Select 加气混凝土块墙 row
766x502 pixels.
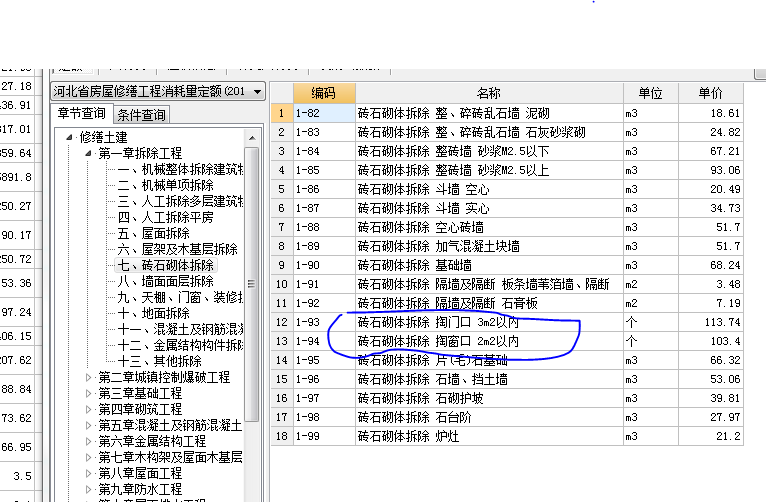[507, 247]
